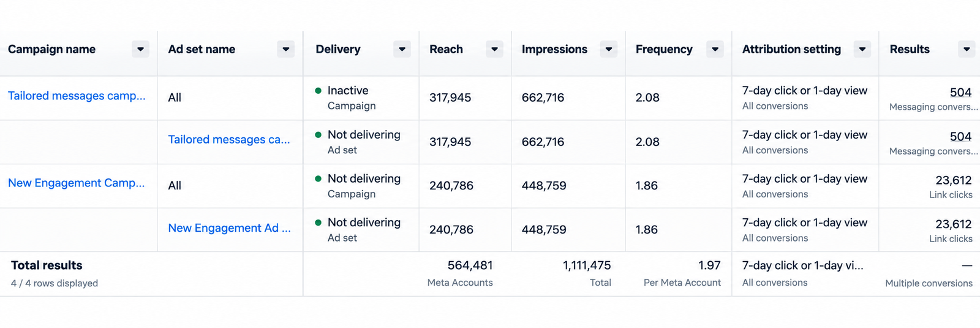Viewport: 980px width, 328px height.
Task: Click green status dot beside Inactive
Action: coord(318,91)
